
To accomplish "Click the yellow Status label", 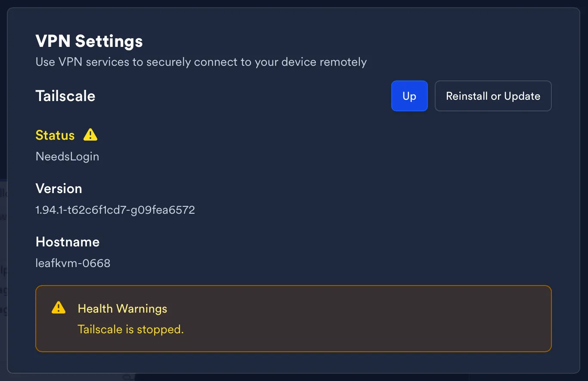I will [x=55, y=135].
